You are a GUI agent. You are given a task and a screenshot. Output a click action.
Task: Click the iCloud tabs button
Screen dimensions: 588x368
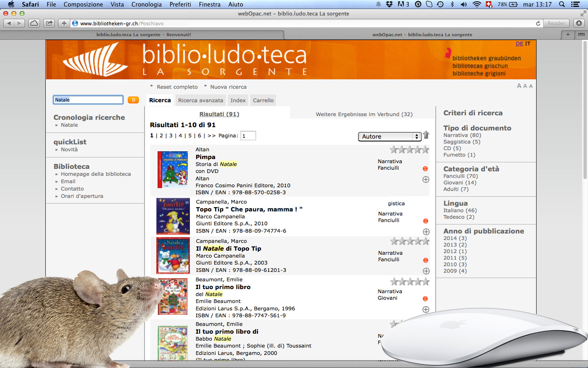34,23
